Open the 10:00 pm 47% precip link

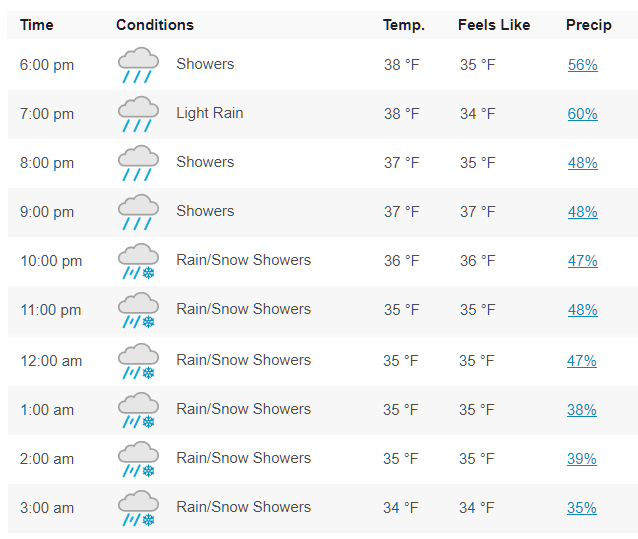[583, 261]
